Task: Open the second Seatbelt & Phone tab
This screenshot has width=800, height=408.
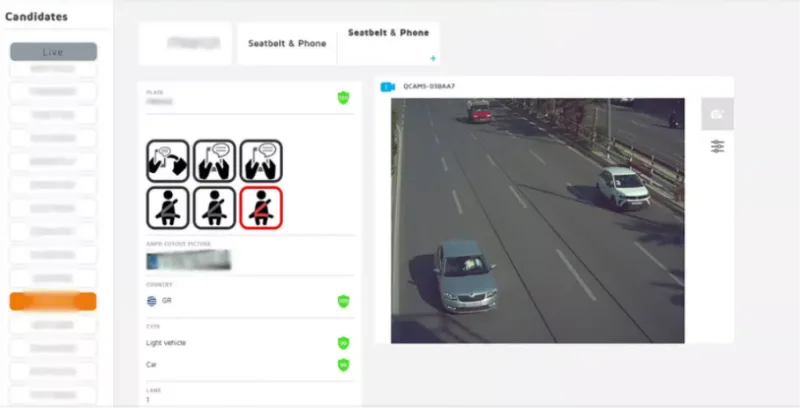Action: (388, 33)
